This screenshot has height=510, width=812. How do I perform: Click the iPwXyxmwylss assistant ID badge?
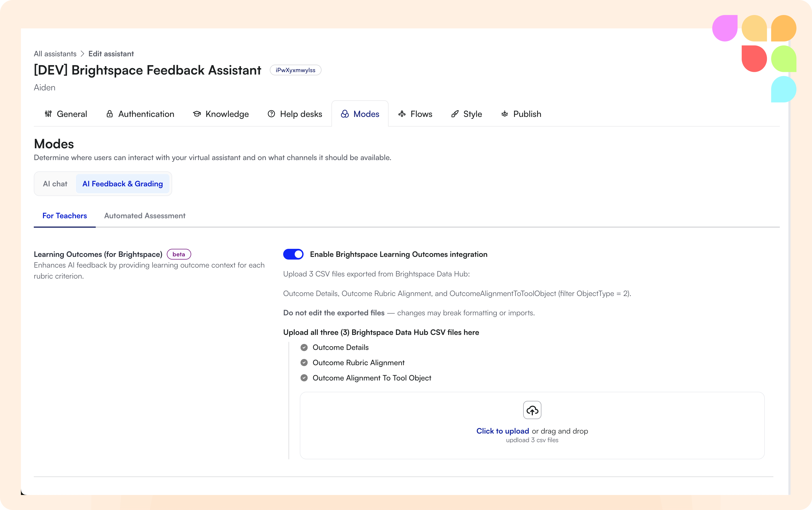click(x=296, y=70)
